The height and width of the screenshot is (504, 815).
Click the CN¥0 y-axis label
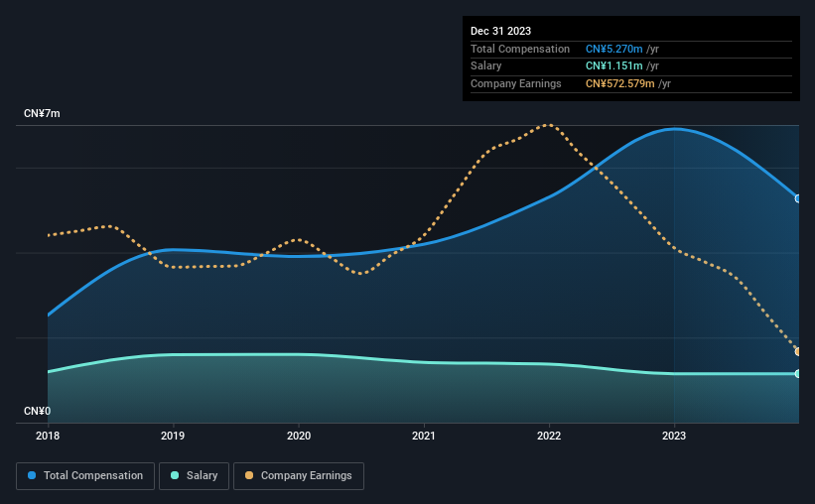38,411
